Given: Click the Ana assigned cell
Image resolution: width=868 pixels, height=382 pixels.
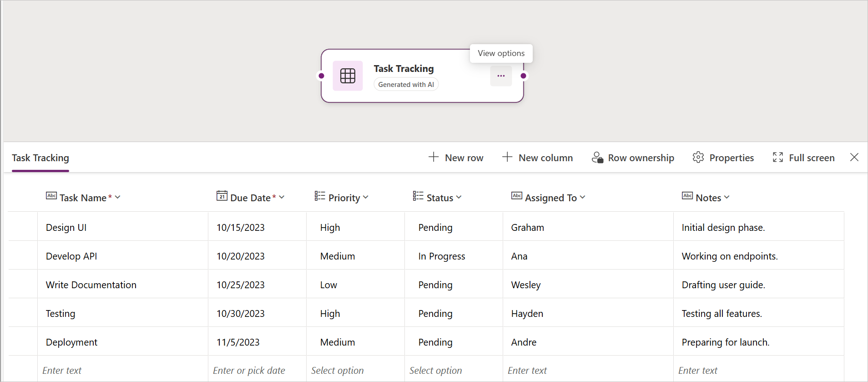Looking at the screenshot, I should tap(588, 256).
